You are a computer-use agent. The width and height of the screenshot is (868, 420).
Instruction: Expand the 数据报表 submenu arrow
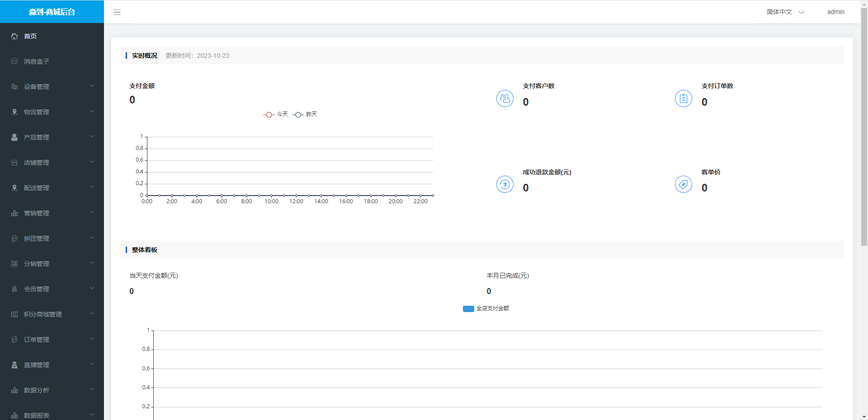pyautogui.click(x=92, y=415)
